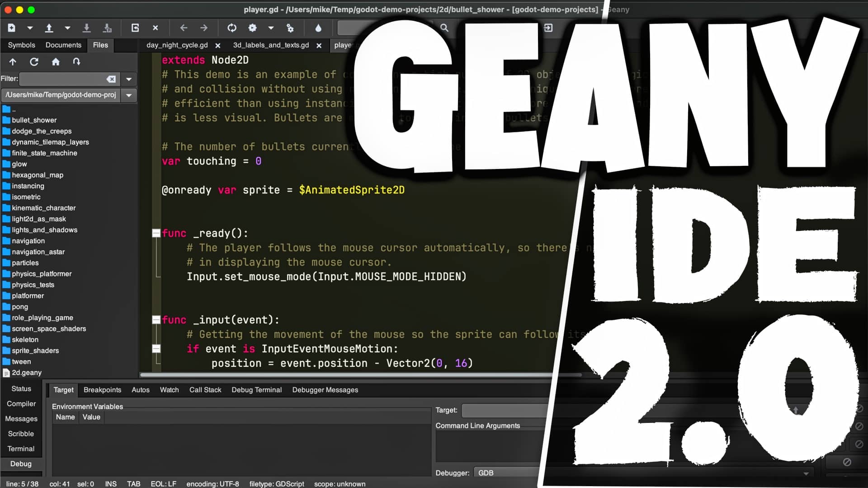Set path to current document's folder icon
The height and width of the screenshot is (488, 868).
(x=77, y=62)
